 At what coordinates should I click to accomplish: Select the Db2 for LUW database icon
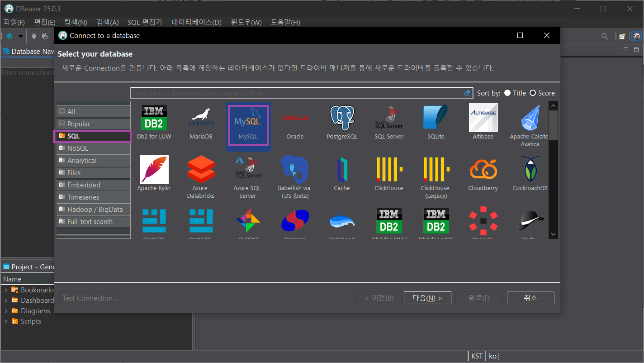click(154, 118)
